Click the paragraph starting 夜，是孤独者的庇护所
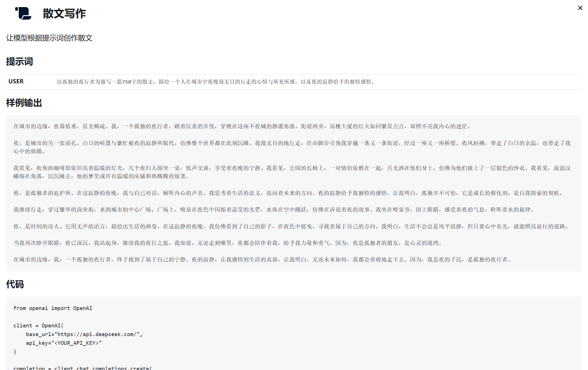This screenshot has width=588, height=370. click(x=289, y=193)
